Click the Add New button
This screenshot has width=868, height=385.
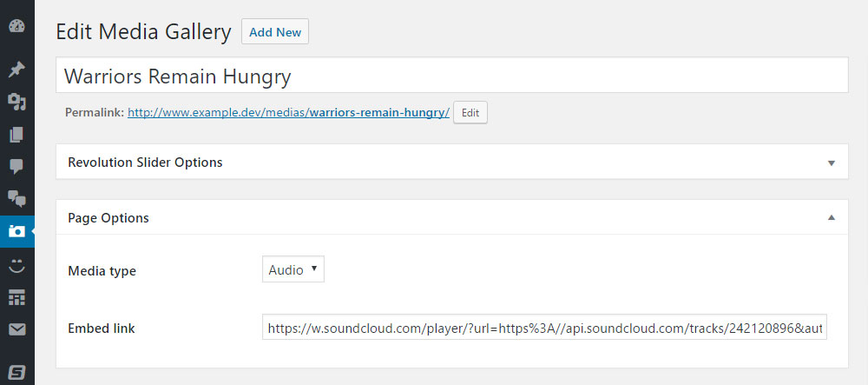(275, 32)
